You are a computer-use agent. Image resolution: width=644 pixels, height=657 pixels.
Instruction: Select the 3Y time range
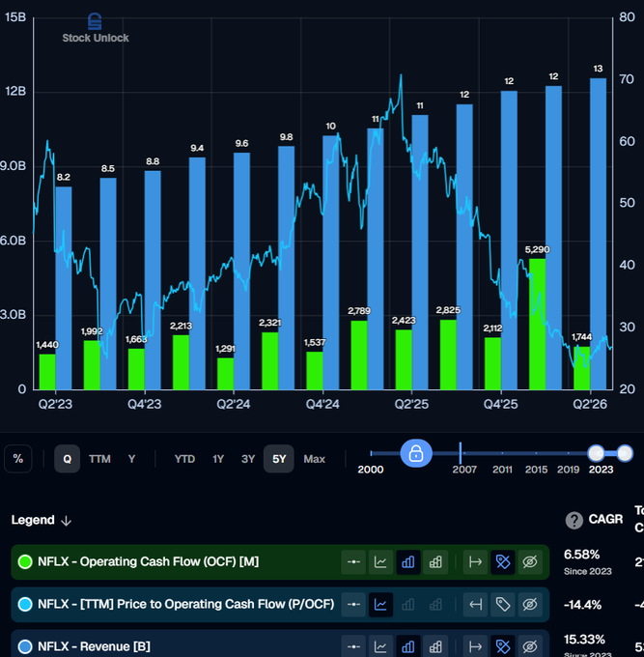[248, 459]
